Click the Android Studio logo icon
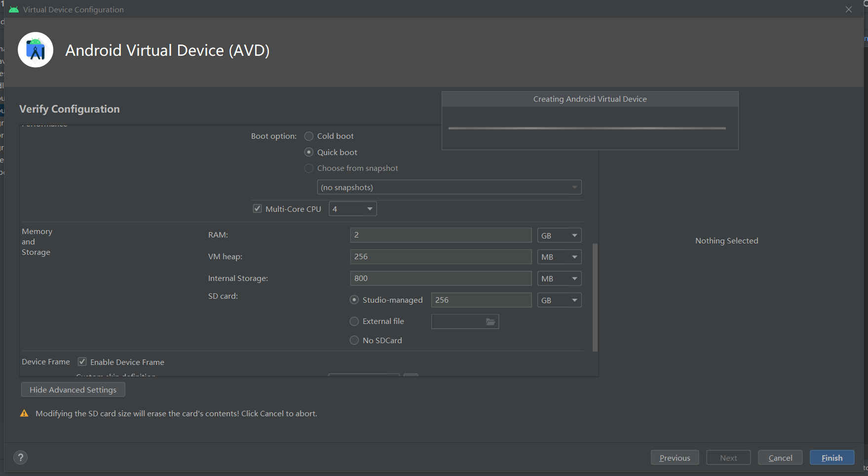The width and height of the screenshot is (868, 476). 36,50
